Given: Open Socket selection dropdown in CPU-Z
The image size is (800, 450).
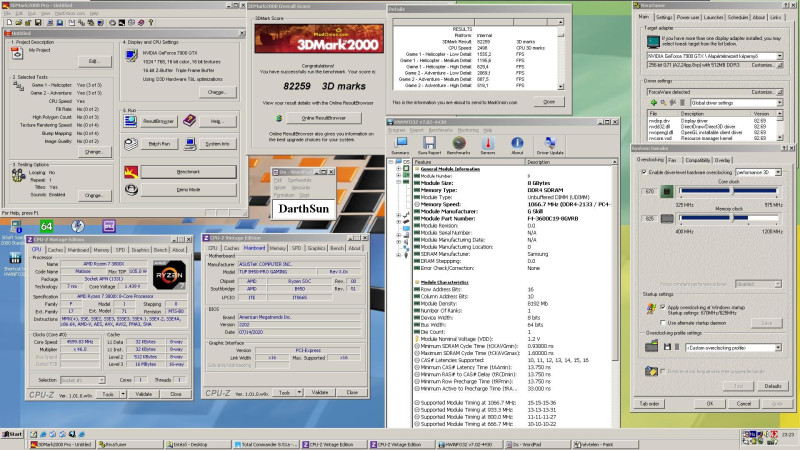Looking at the screenshot, I should click(102, 380).
